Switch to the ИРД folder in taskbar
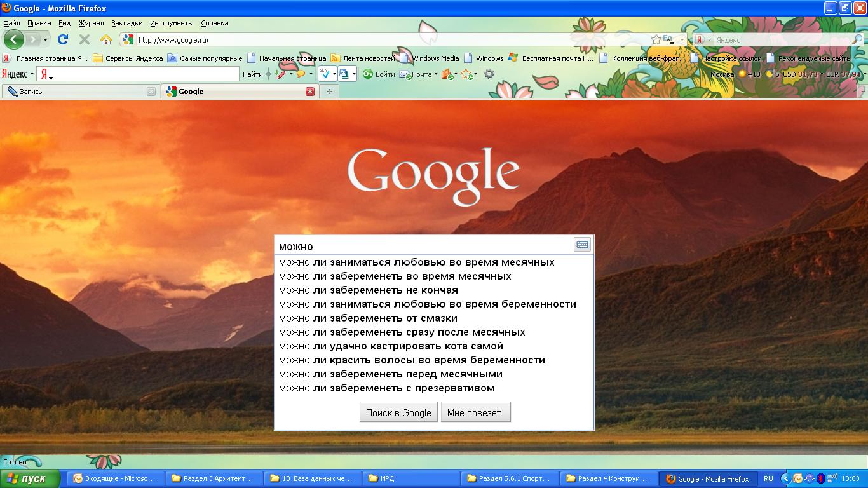This screenshot has width=868, height=488. (x=411, y=479)
